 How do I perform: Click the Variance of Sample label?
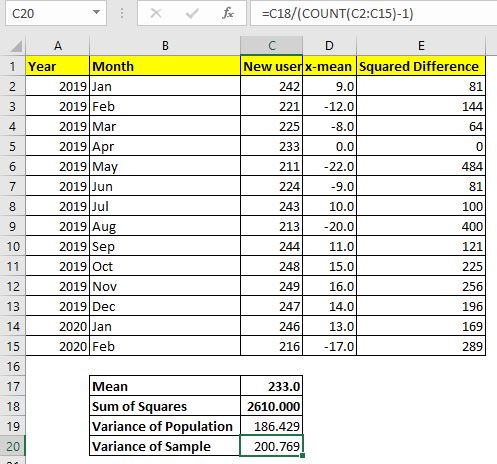165,446
